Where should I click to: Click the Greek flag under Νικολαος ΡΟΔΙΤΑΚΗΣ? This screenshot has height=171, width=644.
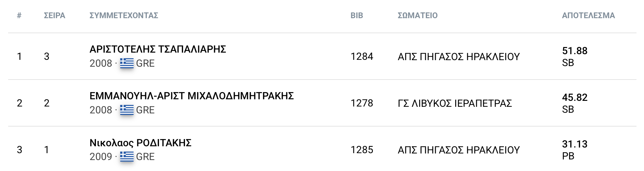[x=127, y=157]
